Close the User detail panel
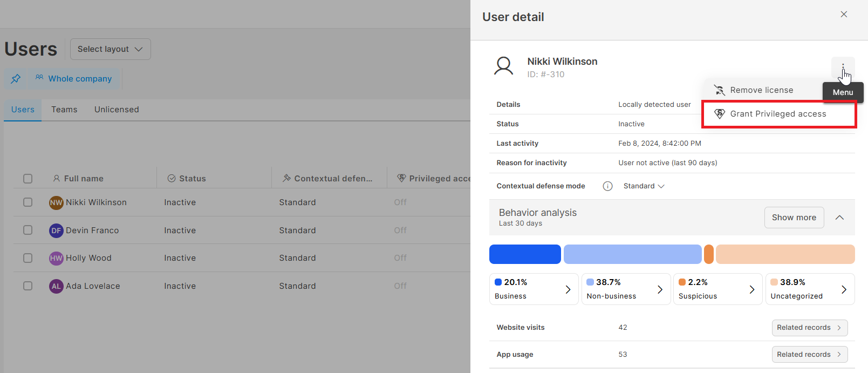The height and width of the screenshot is (373, 868). 844,15
